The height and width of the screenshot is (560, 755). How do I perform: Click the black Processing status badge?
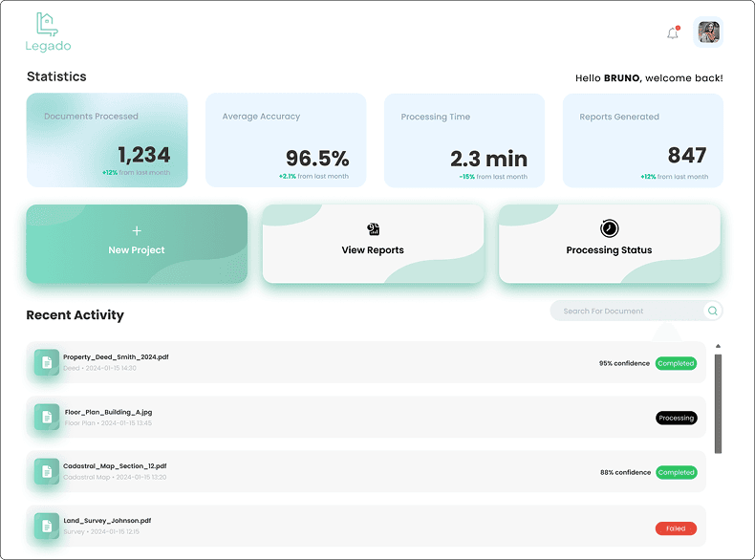(676, 418)
